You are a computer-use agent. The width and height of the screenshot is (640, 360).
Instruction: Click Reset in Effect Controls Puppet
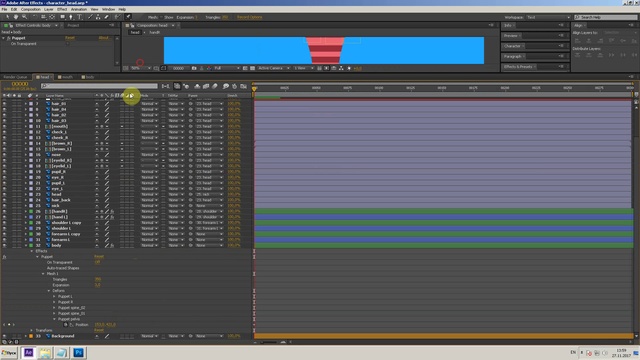pos(70,38)
